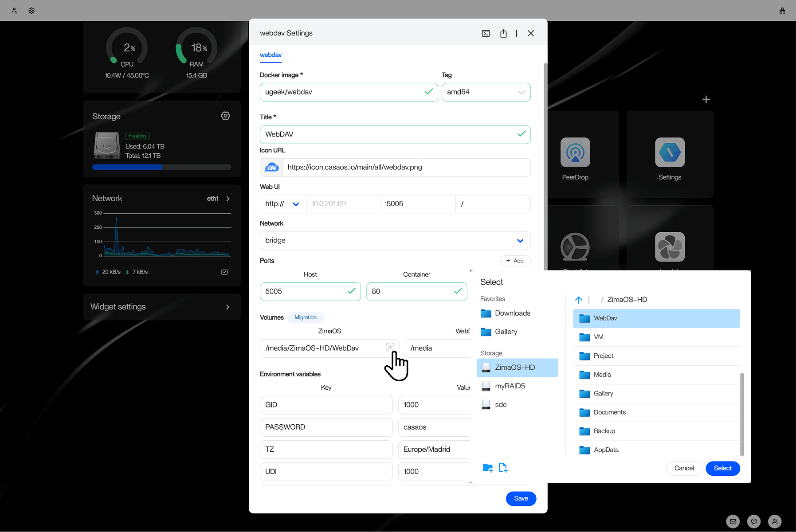796x532 pixels.
Task: Click Cancel in the Select dialog
Action: pos(684,468)
